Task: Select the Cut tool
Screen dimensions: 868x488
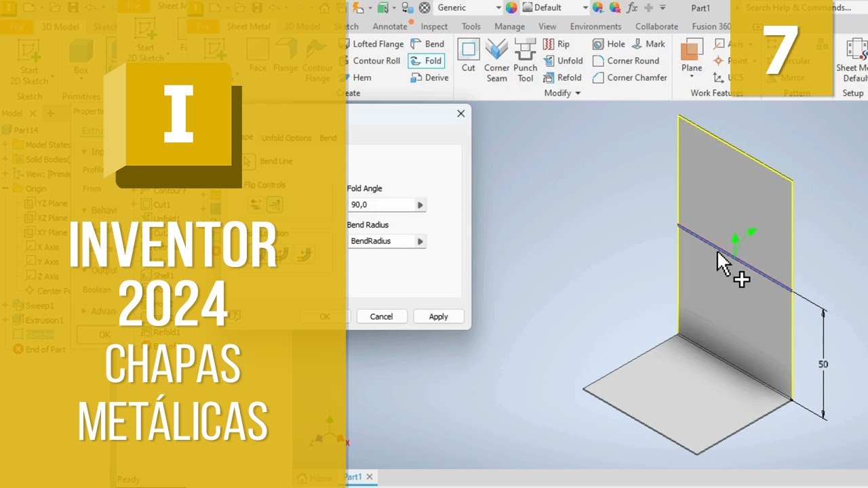Action: click(469, 54)
